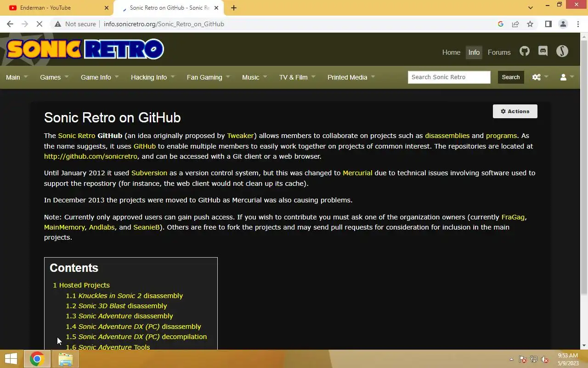588x368 pixels.
Task: Follow the http://github.com/sonicretro link
Action: click(90, 156)
